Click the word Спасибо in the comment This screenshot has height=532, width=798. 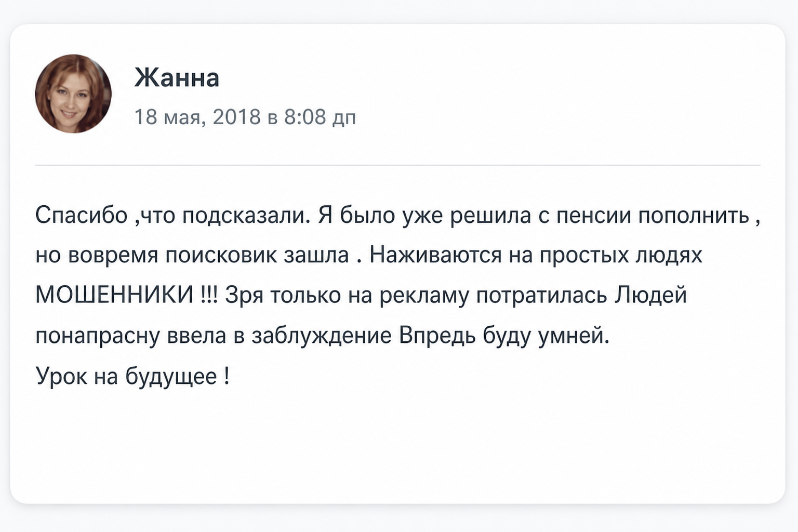82,215
